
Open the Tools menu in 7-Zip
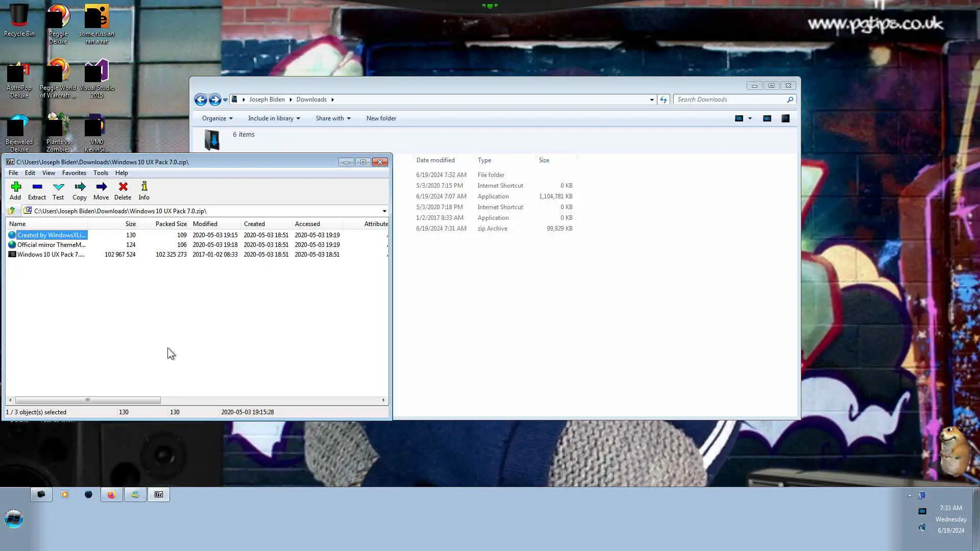click(101, 173)
